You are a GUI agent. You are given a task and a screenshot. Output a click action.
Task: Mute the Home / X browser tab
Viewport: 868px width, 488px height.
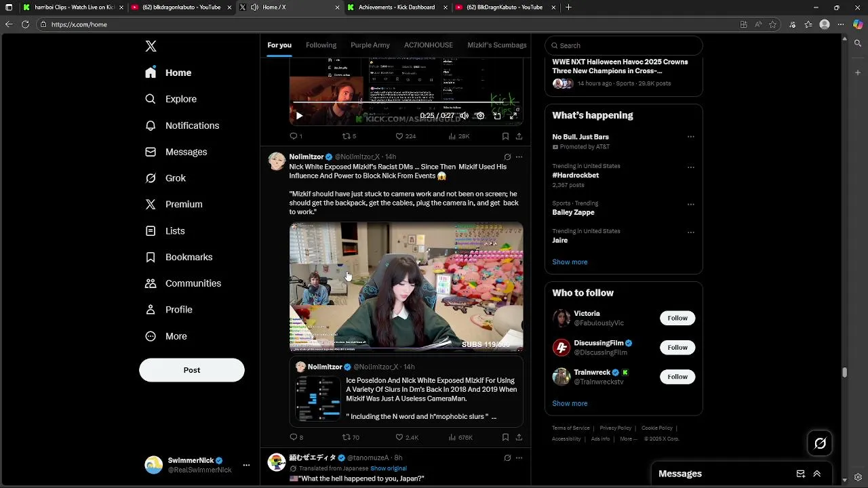[x=254, y=7]
